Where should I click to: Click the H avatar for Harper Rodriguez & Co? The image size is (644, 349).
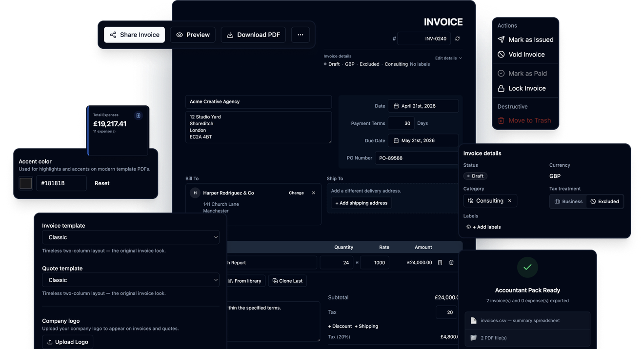pos(195,193)
